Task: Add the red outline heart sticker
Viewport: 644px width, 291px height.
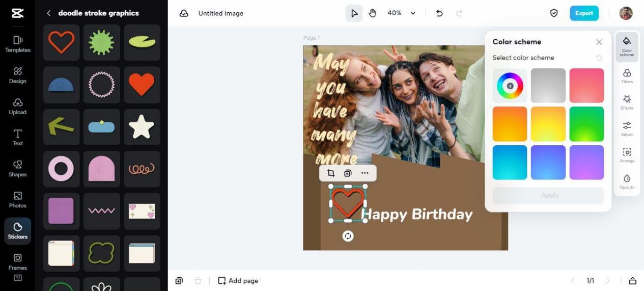Action: tap(61, 43)
